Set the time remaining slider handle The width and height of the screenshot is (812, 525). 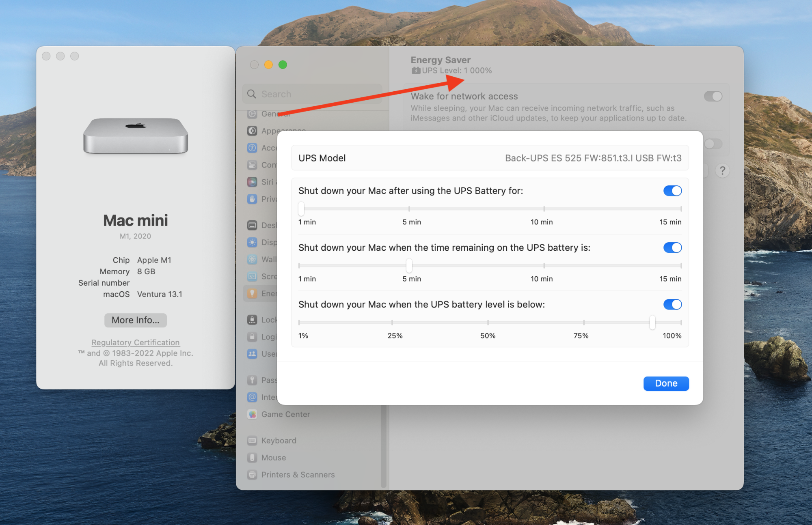(409, 265)
